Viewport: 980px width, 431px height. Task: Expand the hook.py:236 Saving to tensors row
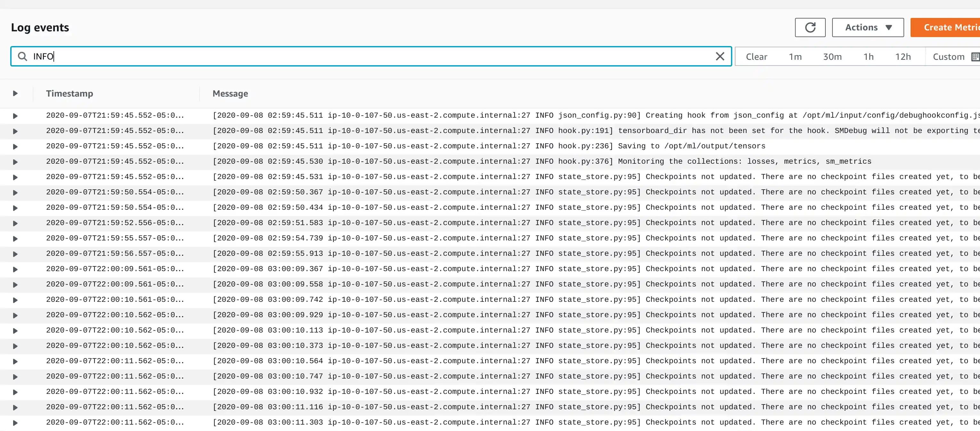(15, 147)
